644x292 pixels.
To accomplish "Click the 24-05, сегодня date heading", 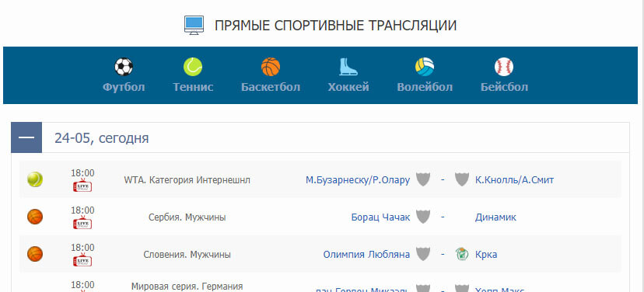I will 101,138.
